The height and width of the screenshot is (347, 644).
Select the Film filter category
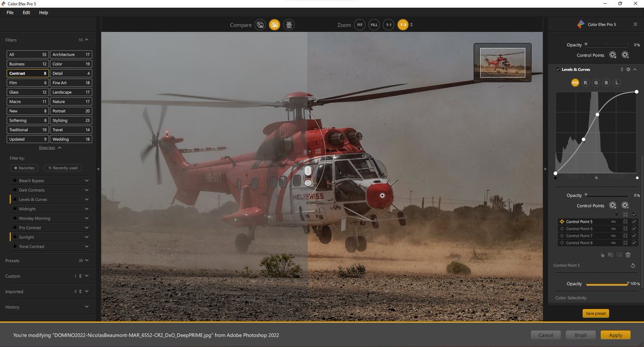click(28, 83)
